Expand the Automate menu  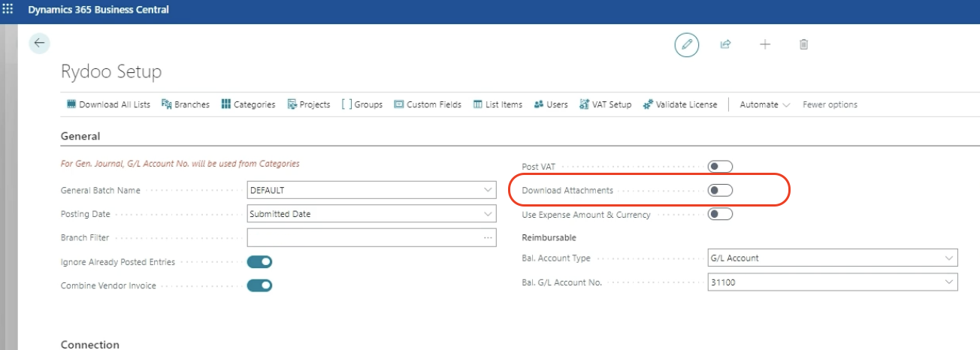[x=764, y=104]
